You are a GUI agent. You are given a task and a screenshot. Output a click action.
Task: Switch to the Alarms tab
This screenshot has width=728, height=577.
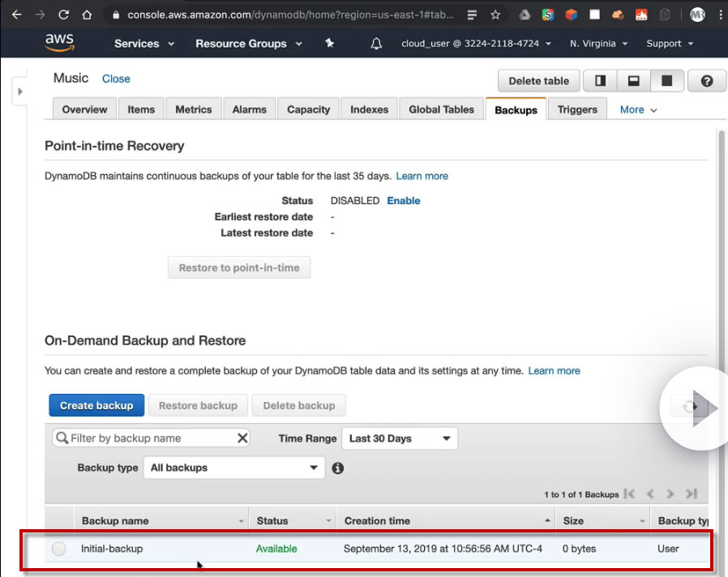point(250,109)
